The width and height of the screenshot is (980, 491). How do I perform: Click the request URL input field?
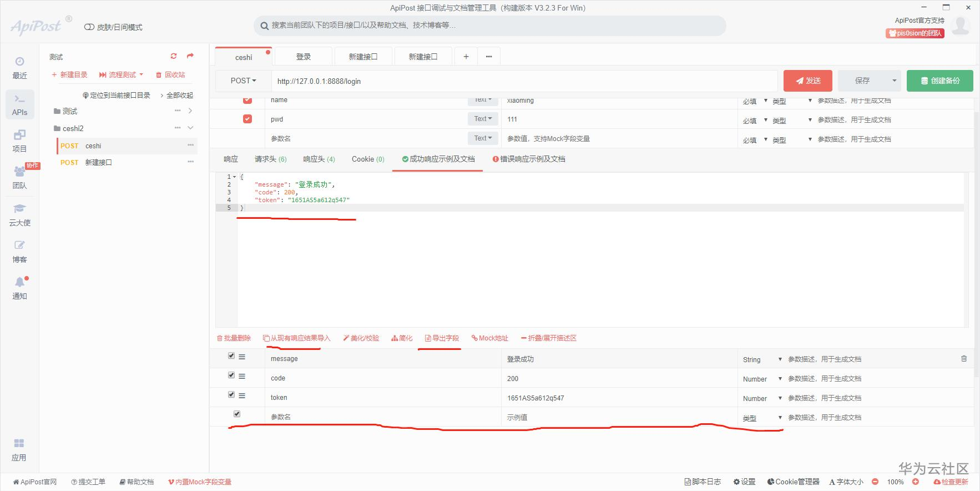[524, 81]
